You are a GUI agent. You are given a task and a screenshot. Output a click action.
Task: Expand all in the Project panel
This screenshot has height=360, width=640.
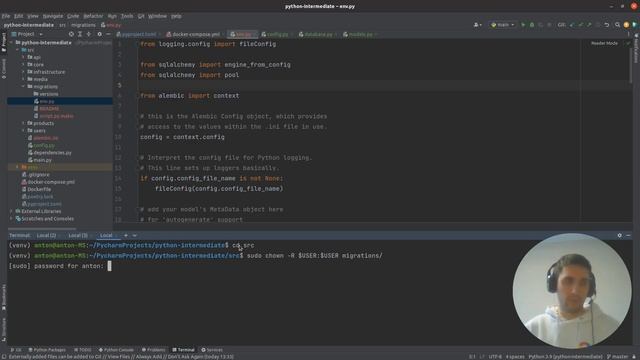[80, 34]
